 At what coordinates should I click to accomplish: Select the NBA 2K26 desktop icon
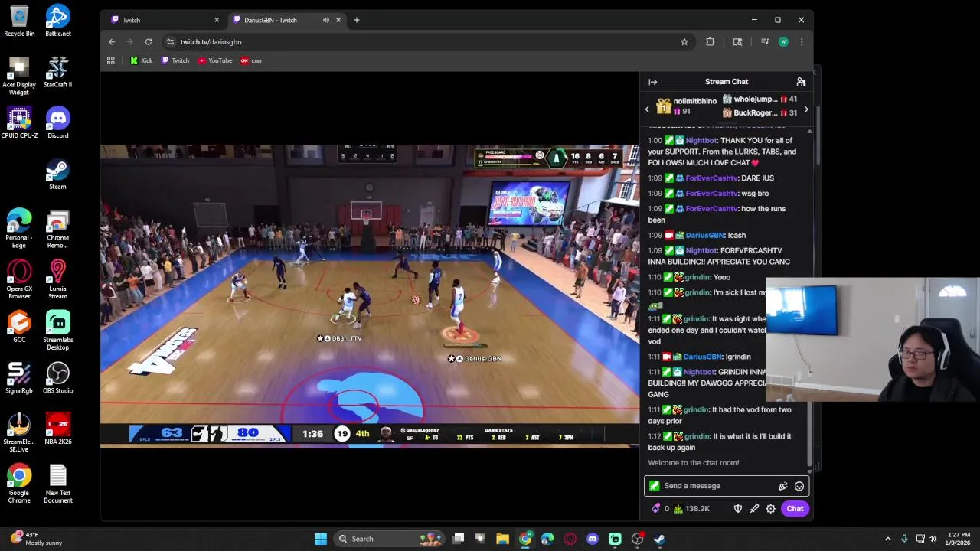(x=58, y=429)
